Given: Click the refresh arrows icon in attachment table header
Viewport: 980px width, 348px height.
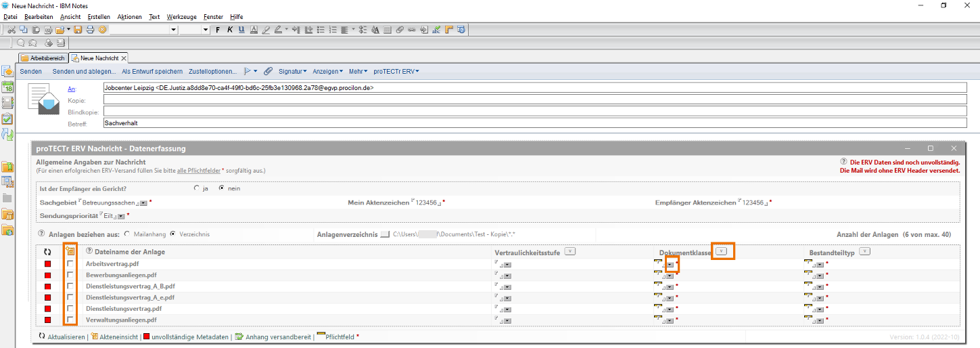Looking at the screenshot, I should [47, 252].
